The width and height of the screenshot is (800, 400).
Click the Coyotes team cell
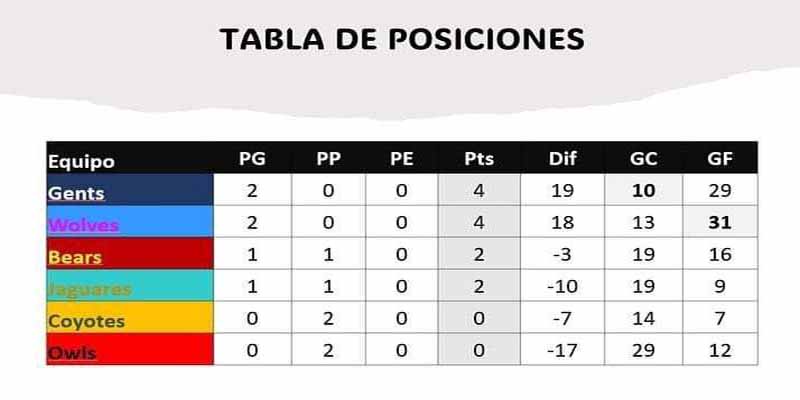(x=130, y=317)
